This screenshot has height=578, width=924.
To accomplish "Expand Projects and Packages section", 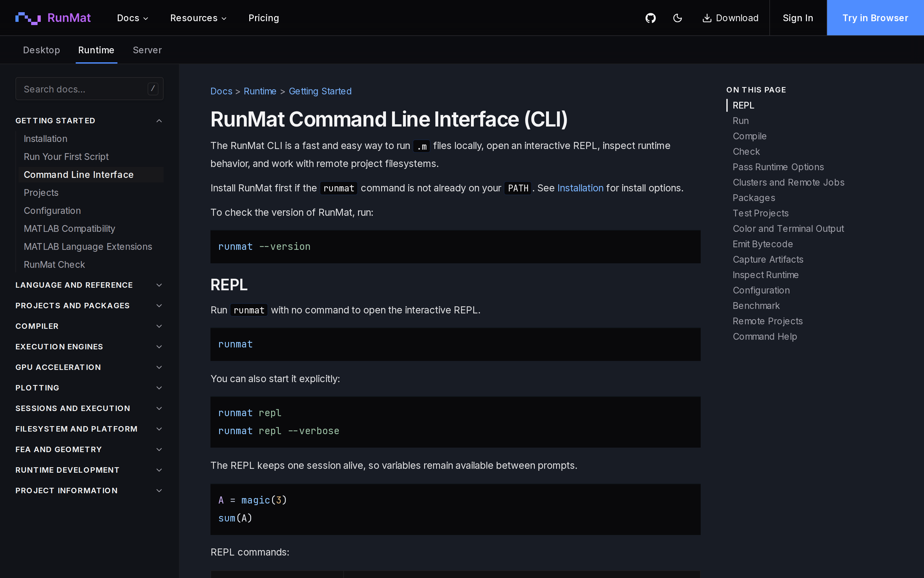I will coord(89,306).
